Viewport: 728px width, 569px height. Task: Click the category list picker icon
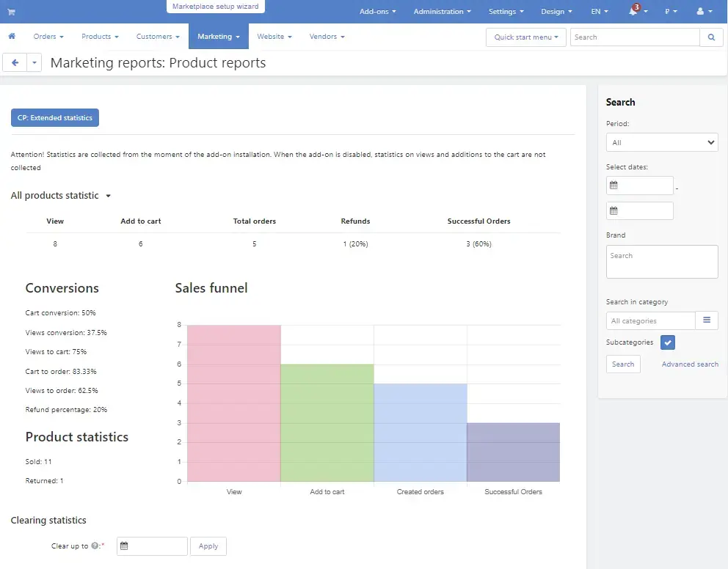[707, 320]
